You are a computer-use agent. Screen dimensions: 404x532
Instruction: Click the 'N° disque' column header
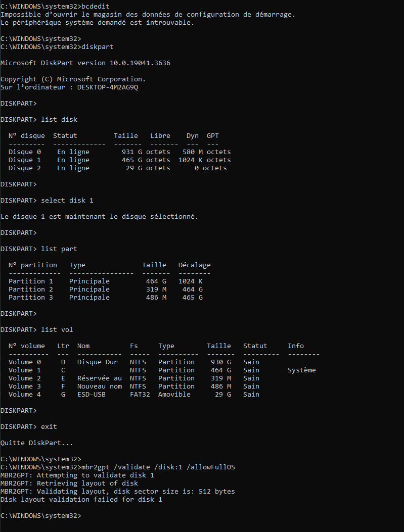pos(27,136)
